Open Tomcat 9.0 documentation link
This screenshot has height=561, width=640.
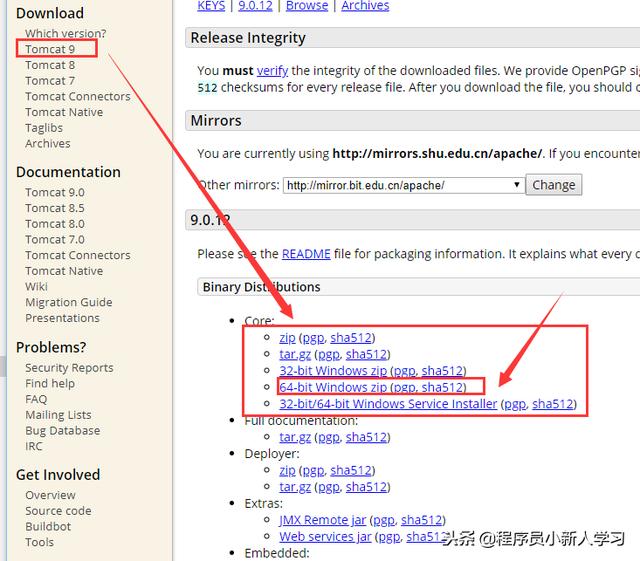click(x=55, y=192)
